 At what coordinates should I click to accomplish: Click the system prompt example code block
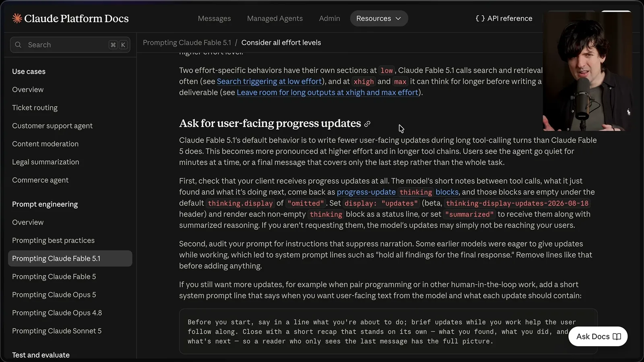coord(388,331)
